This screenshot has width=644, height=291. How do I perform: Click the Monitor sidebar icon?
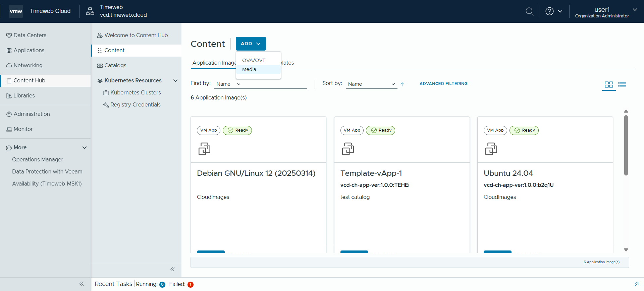[9, 129]
